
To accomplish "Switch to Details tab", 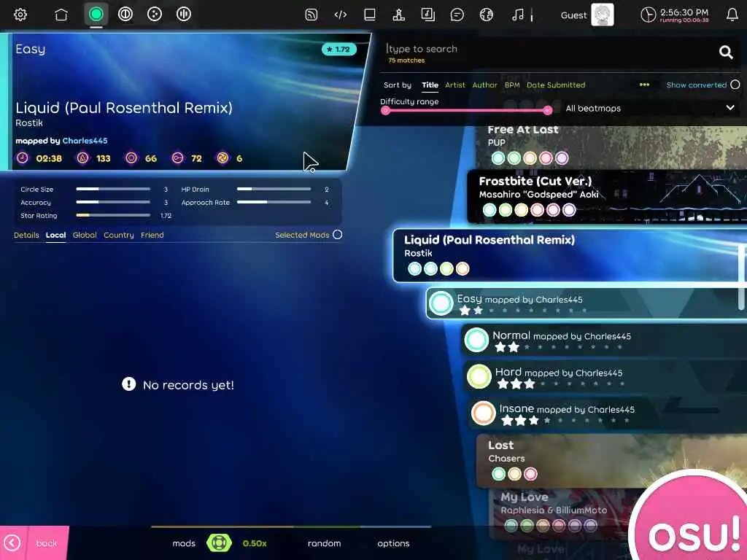I will click(26, 236).
